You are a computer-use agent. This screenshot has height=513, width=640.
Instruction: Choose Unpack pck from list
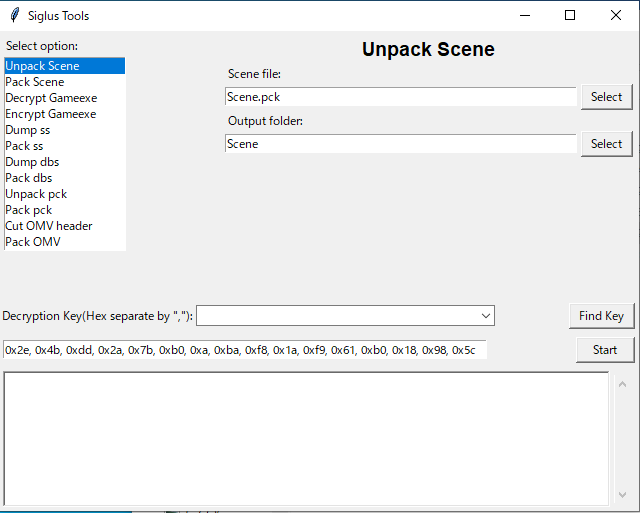tap(36, 194)
